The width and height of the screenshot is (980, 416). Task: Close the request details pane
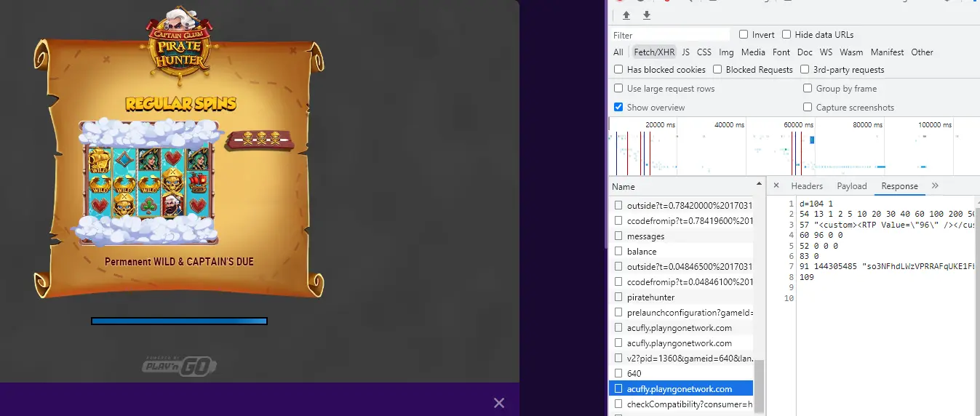click(776, 185)
